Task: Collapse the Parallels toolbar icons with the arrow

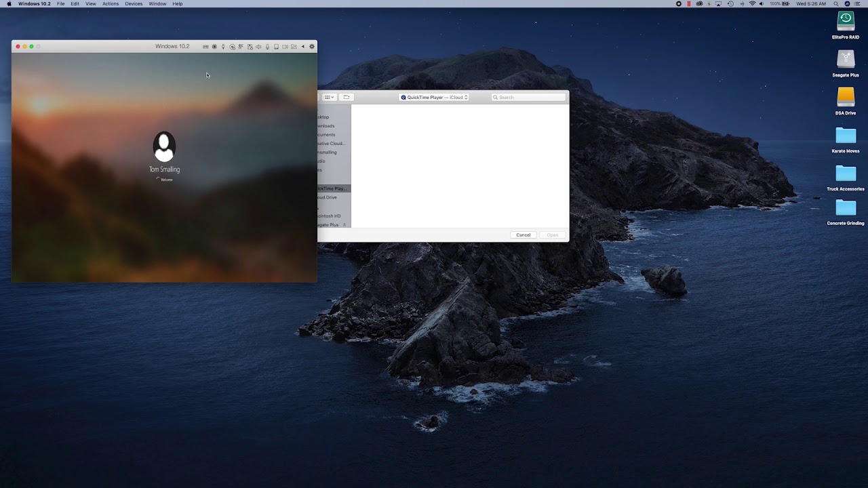Action: point(302,47)
